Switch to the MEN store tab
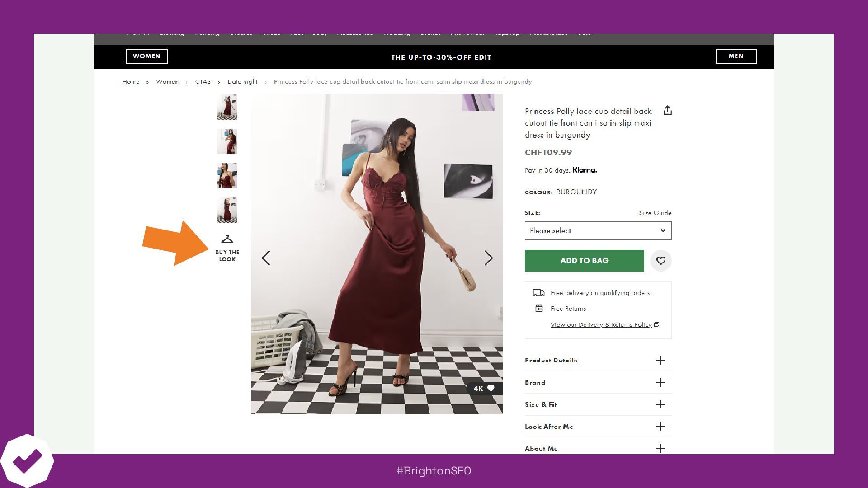 (x=736, y=56)
